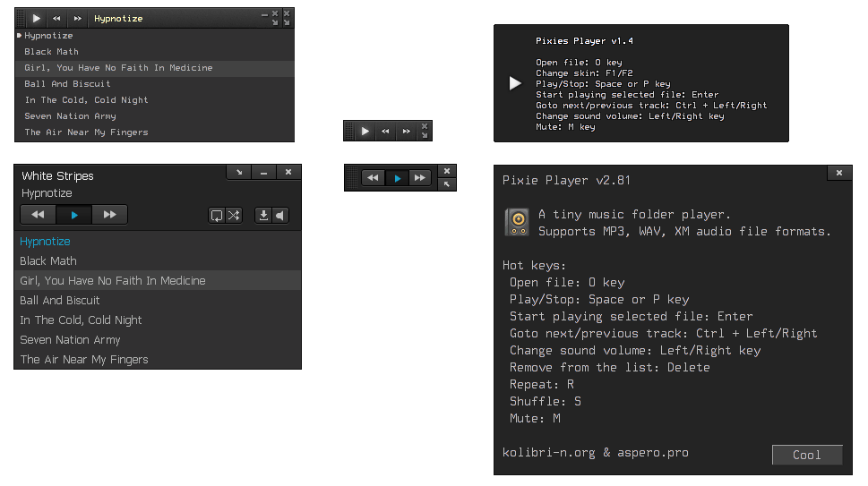Next track button in White Stripes window
The width and height of the screenshot is (868, 486).
point(109,215)
